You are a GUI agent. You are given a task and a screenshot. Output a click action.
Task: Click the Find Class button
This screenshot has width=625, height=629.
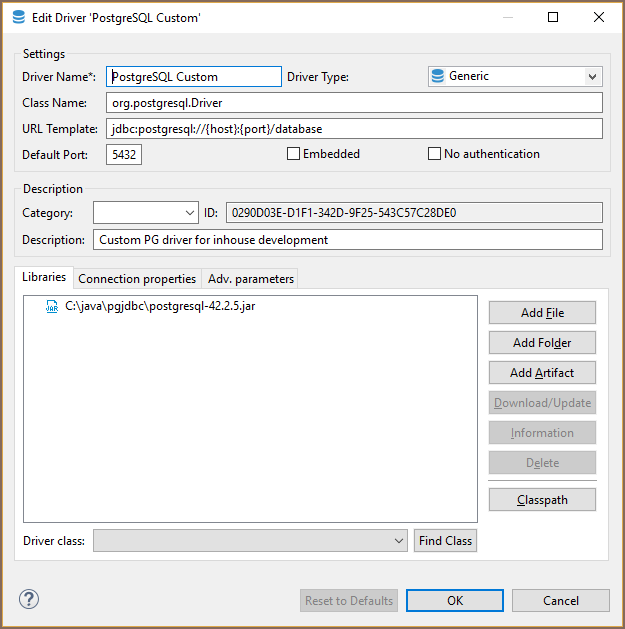click(445, 541)
